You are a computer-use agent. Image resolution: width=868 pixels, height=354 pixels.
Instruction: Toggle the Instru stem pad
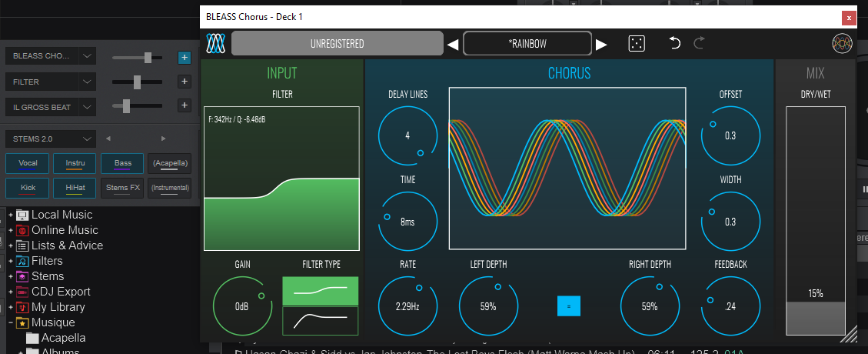[75, 163]
